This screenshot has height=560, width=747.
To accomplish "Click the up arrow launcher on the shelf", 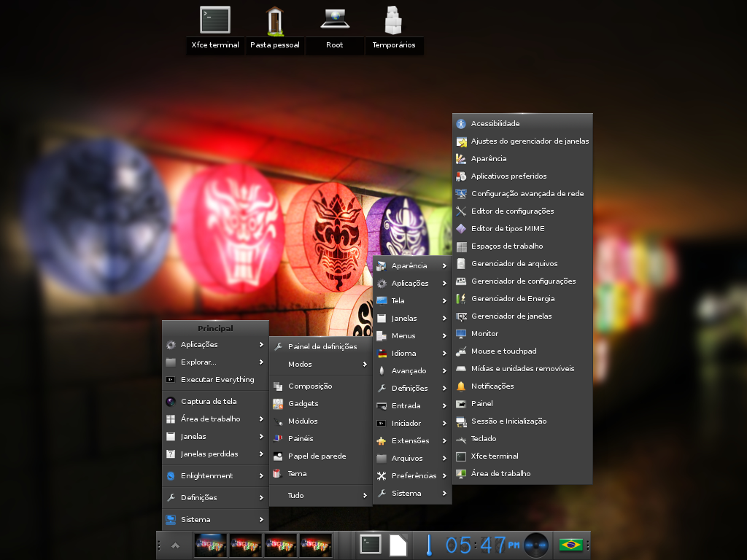I will pos(175,545).
